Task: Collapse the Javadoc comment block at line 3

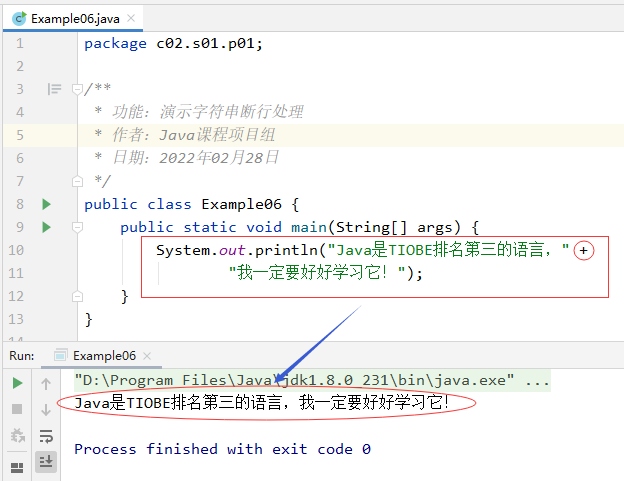Action: click(x=77, y=89)
